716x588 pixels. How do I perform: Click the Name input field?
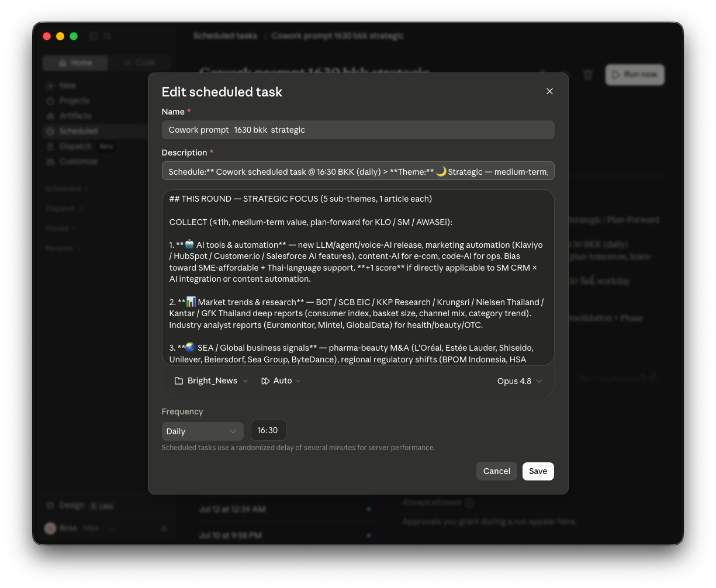pyautogui.click(x=358, y=130)
